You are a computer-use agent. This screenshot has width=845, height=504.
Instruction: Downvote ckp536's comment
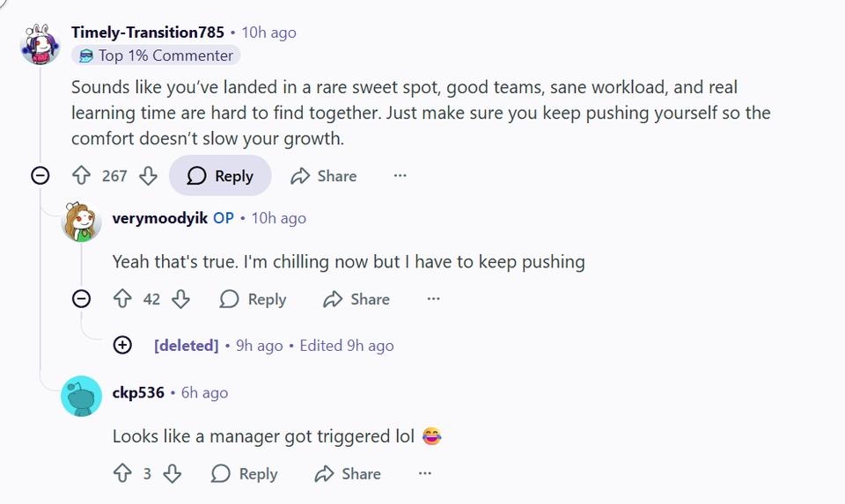click(173, 474)
